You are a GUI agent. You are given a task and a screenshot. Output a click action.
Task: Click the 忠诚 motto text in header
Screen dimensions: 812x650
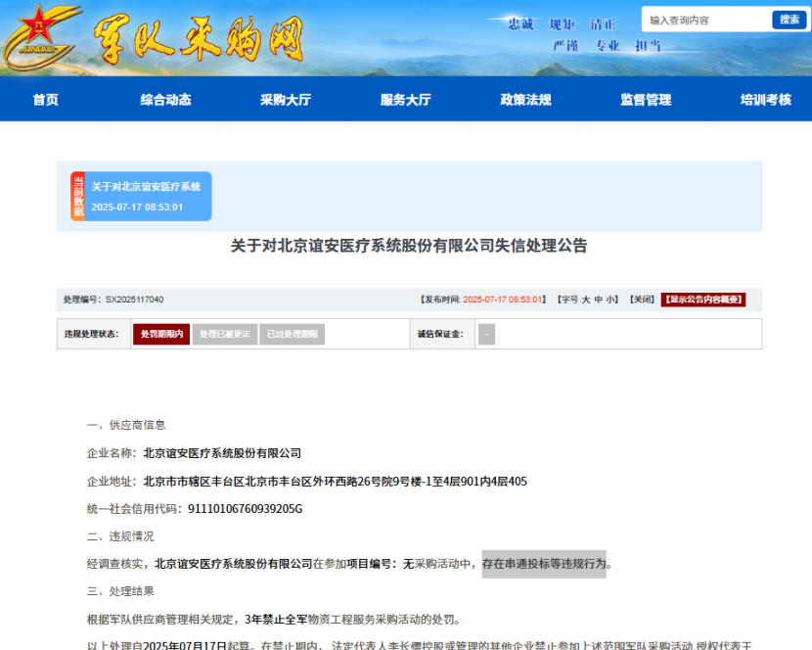520,23
